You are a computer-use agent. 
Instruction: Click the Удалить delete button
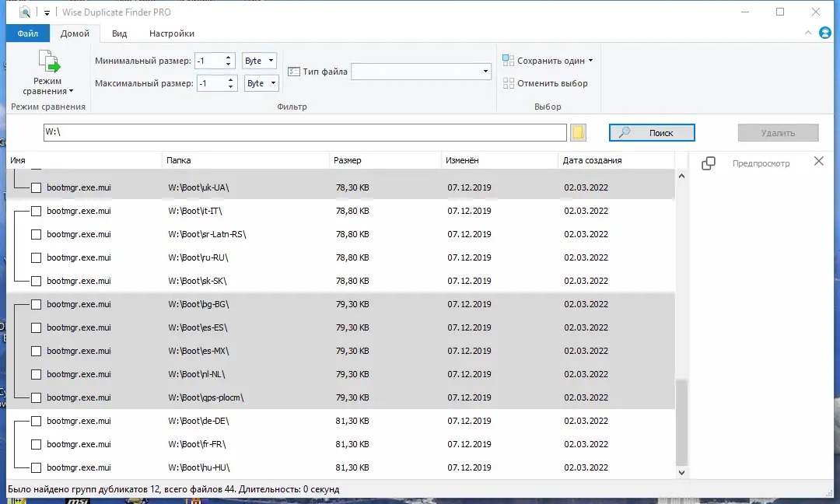coord(779,132)
